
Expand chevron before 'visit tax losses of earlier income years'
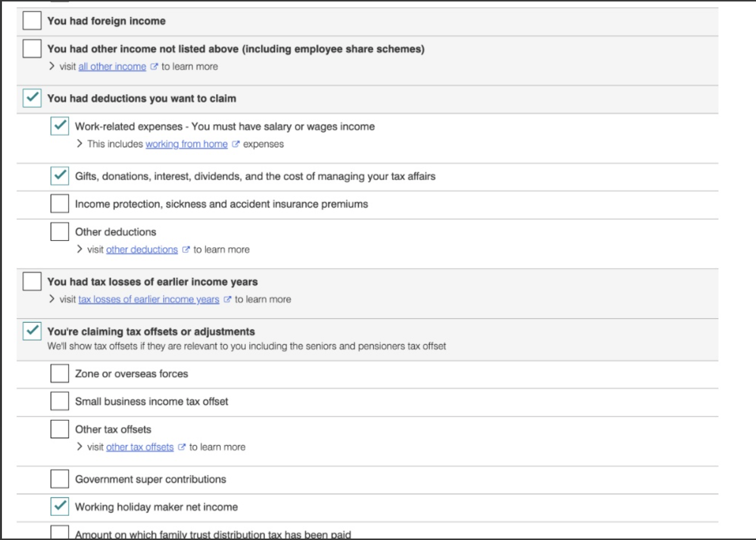tap(52, 299)
